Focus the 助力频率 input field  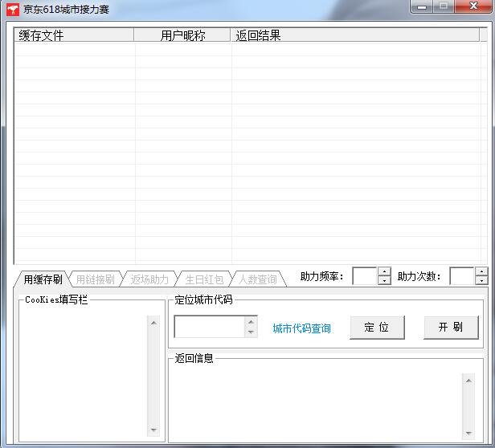pyautogui.click(x=365, y=275)
